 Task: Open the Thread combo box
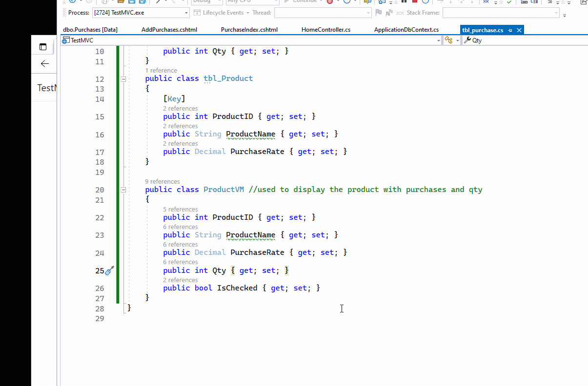pos(323,13)
